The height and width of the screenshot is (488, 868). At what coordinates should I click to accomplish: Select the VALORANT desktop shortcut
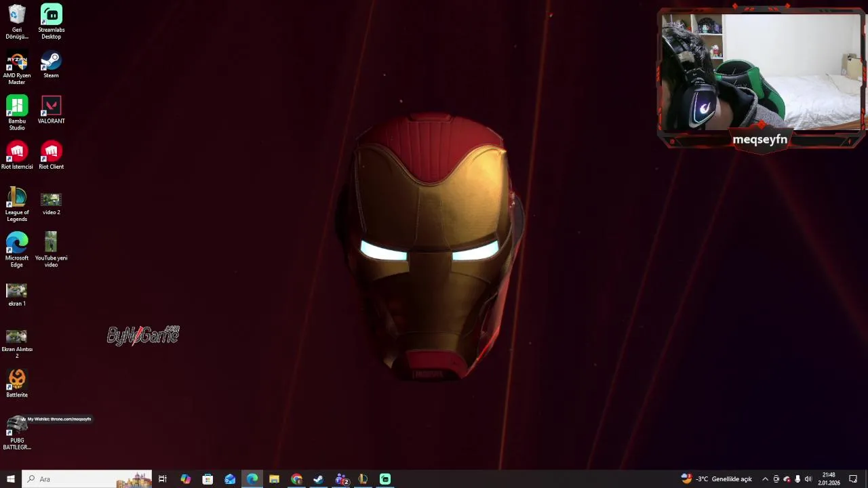tap(51, 110)
